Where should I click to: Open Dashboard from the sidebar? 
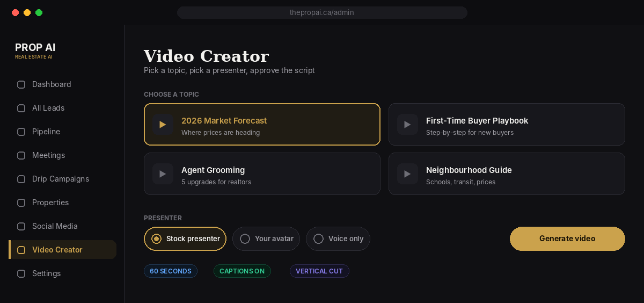(x=63, y=84)
